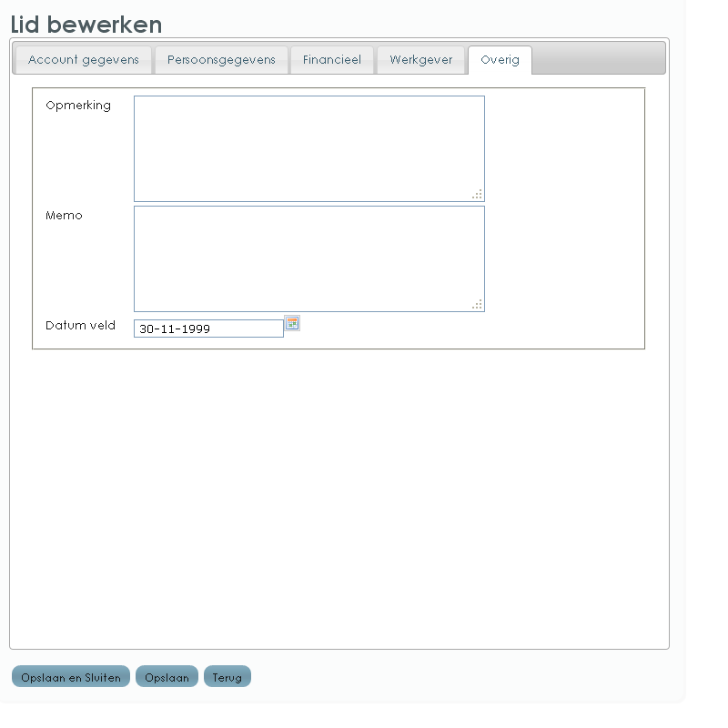728x728 pixels.
Task: Switch to the Account gegevens tab
Action: 84,60
